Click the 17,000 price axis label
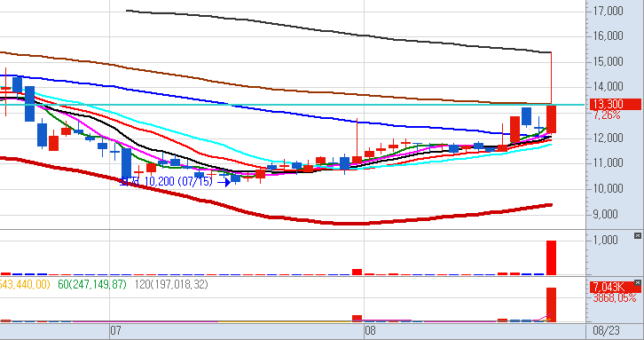Screen dimensions: 644x340 pos(608,11)
